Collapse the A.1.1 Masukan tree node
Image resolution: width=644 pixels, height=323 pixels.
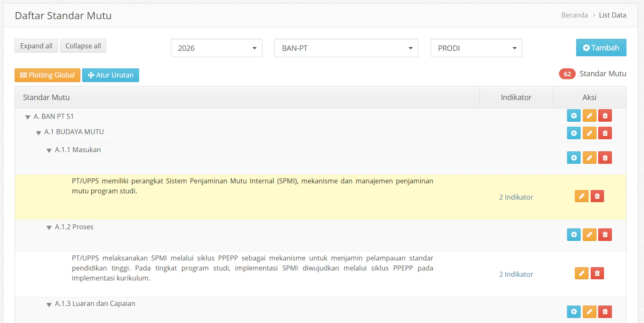(49, 150)
